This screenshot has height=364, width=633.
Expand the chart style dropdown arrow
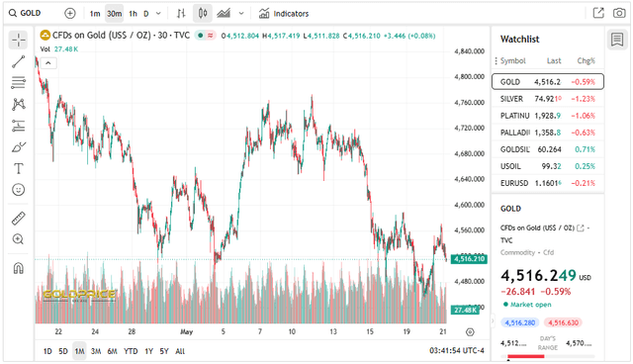coord(241,14)
